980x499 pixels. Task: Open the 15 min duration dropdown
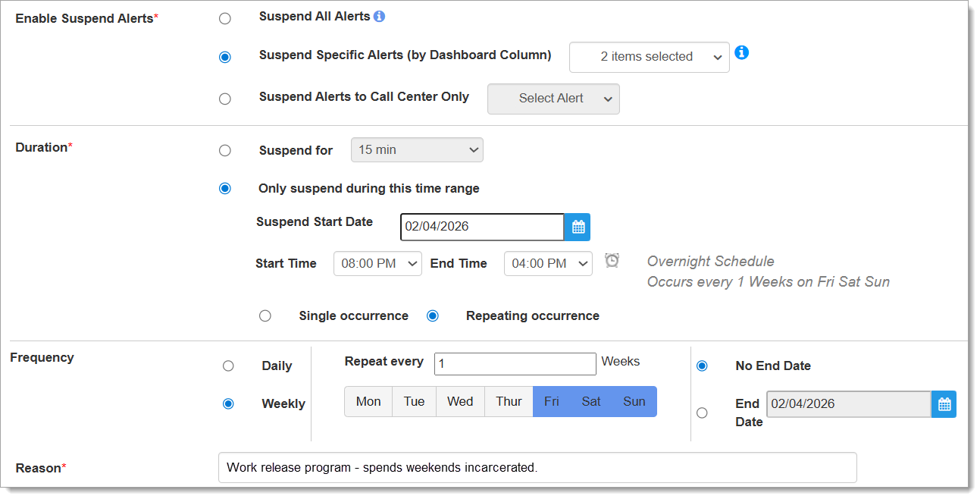coord(417,150)
